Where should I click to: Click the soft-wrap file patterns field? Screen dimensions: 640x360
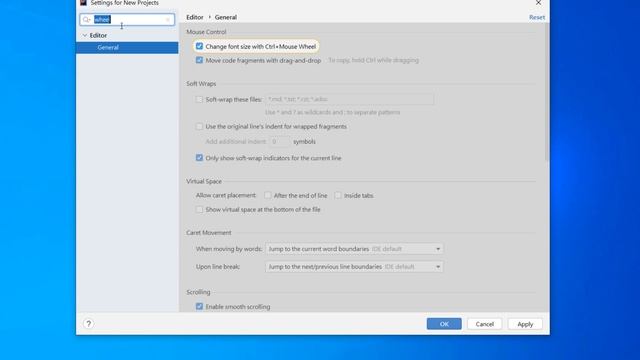[349, 99]
